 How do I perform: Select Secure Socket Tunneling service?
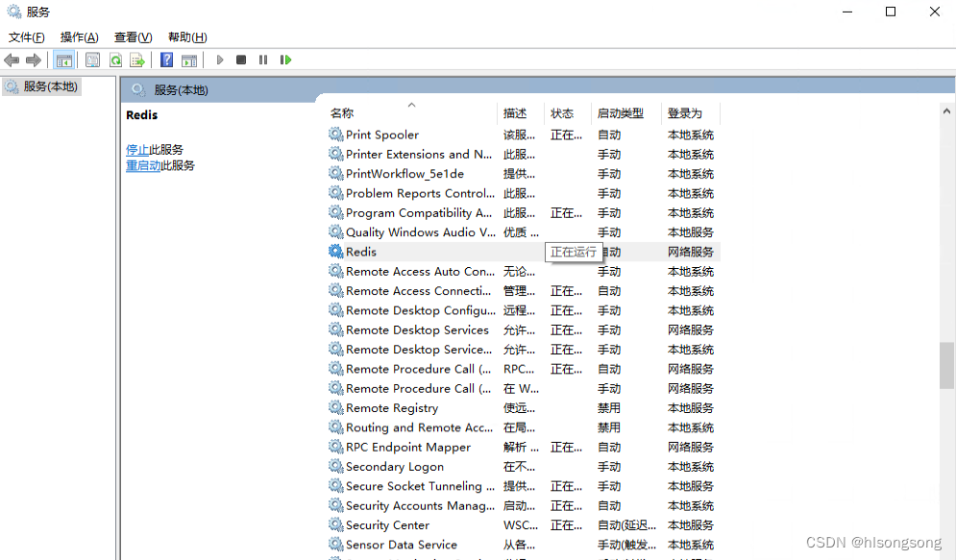click(x=420, y=486)
